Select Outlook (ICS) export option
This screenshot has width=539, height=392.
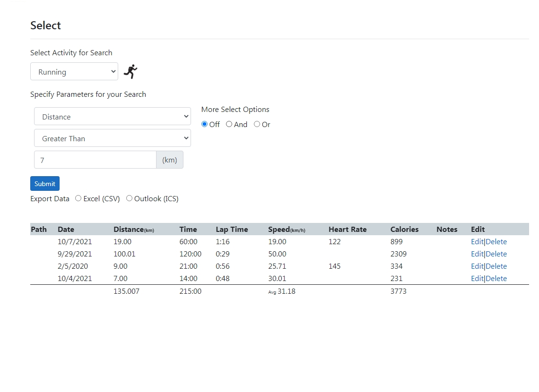[x=130, y=198]
